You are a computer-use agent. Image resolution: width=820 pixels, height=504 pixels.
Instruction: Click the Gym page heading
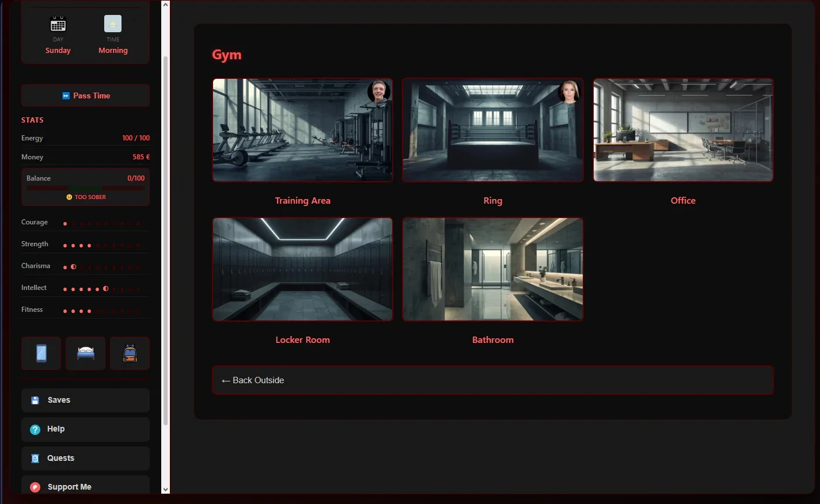click(x=227, y=55)
